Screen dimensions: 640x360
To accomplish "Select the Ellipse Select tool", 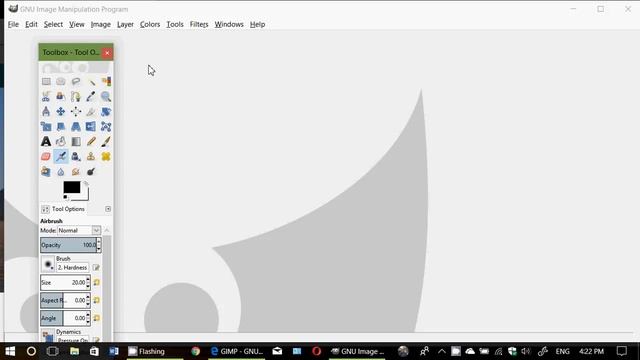I will click(x=61, y=82).
